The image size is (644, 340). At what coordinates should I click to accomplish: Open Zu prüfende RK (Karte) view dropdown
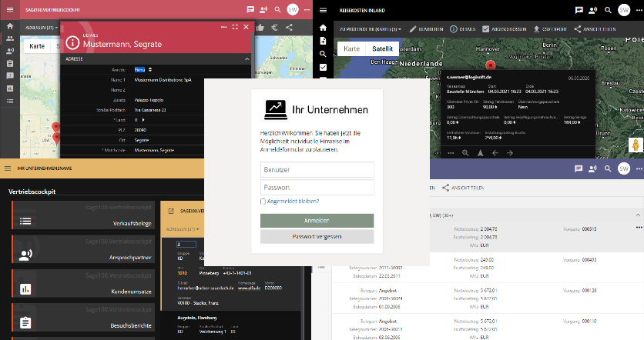tap(371, 29)
